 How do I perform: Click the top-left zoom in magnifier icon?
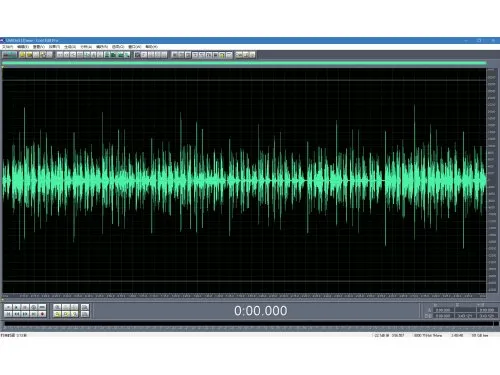tap(57, 307)
